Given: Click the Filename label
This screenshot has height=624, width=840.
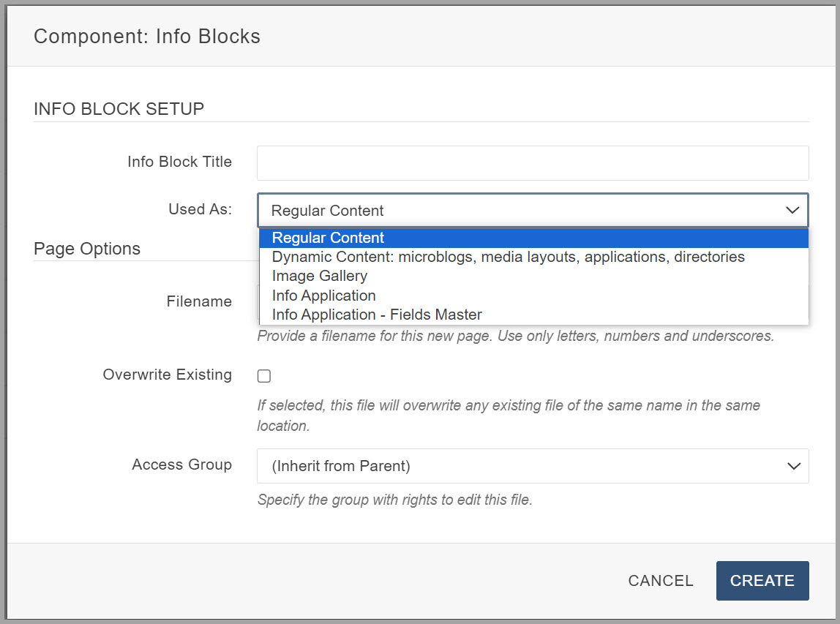Looking at the screenshot, I should [199, 301].
